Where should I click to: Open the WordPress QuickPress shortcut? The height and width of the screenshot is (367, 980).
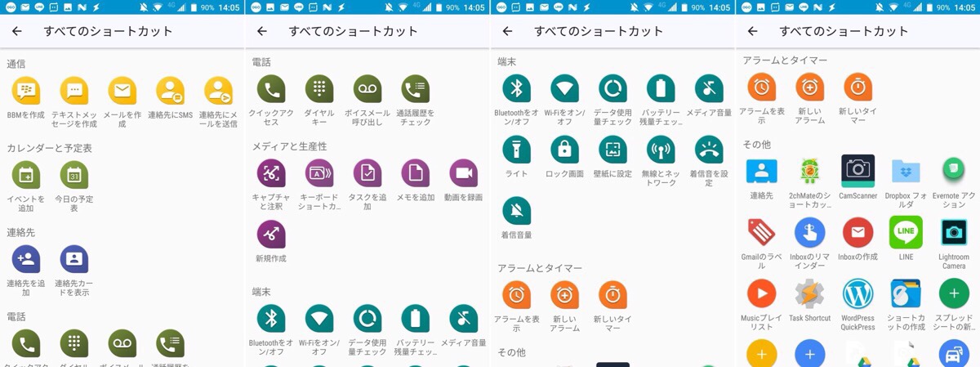857,293
